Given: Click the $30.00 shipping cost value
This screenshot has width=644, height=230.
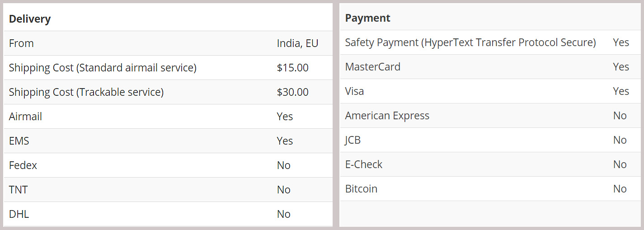Looking at the screenshot, I should point(292,92).
